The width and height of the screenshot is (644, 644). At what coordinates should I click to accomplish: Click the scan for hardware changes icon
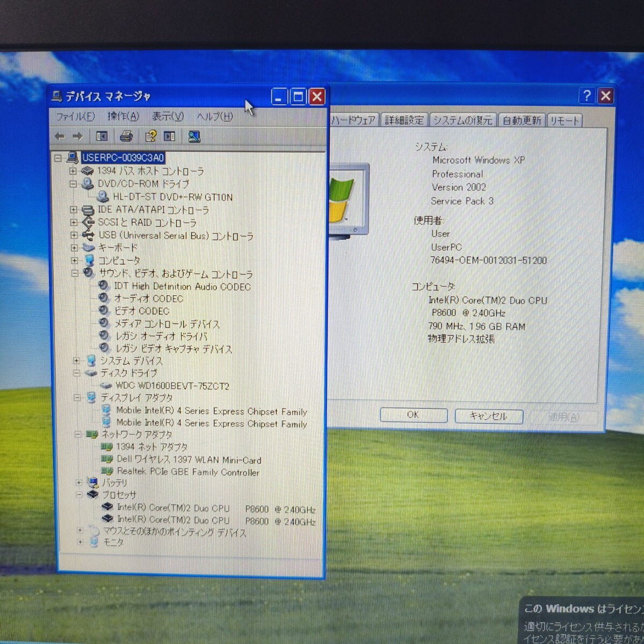coord(194,136)
